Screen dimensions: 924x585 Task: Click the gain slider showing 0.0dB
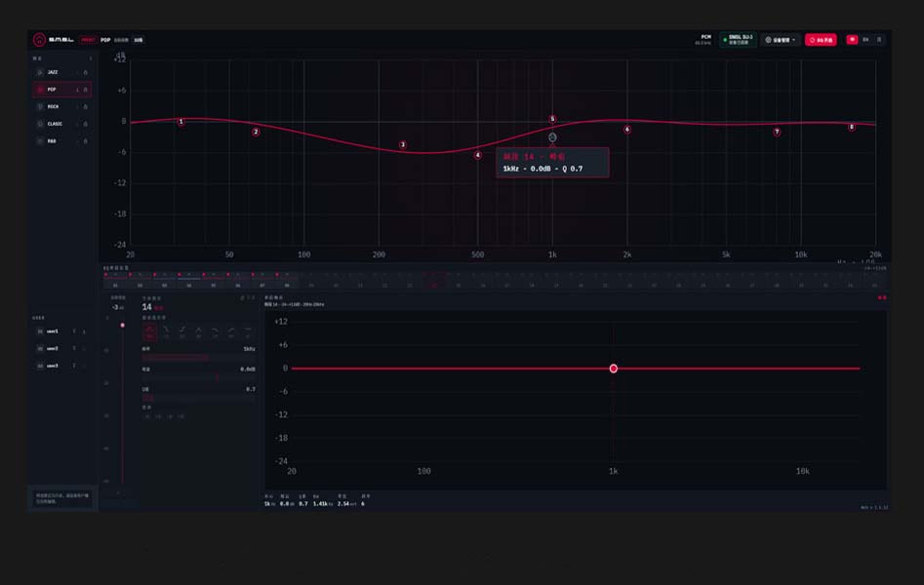coord(199,377)
